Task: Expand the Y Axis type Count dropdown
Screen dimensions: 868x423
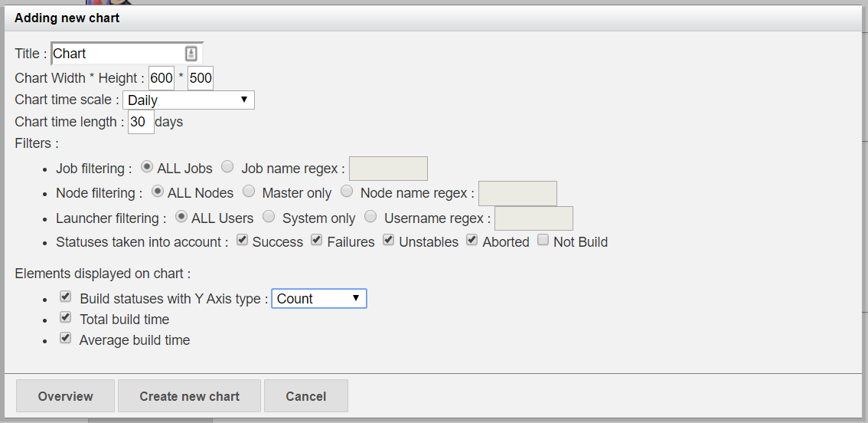Action: pos(319,299)
